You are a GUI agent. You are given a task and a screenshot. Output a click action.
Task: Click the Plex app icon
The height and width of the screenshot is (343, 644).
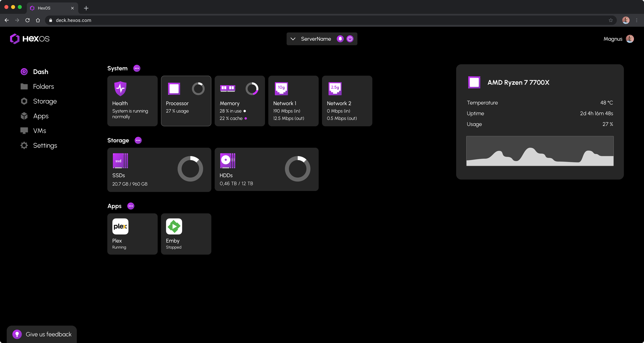(x=121, y=226)
